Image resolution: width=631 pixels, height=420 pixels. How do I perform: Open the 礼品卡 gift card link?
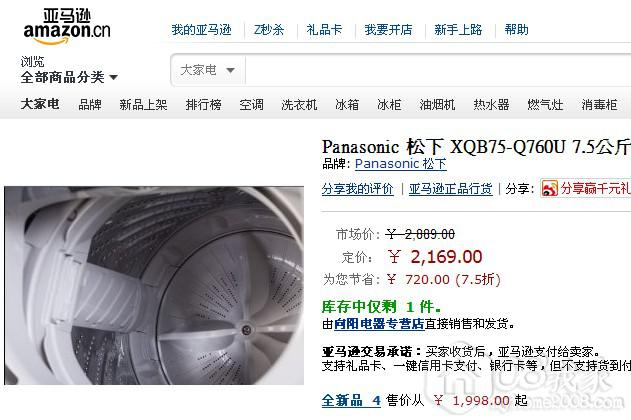[324, 30]
